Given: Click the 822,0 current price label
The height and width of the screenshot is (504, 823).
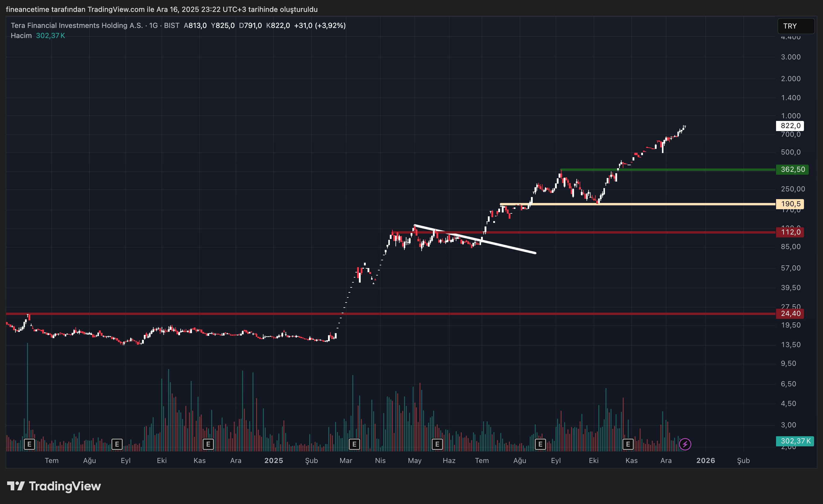Looking at the screenshot, I should (790, 126).
